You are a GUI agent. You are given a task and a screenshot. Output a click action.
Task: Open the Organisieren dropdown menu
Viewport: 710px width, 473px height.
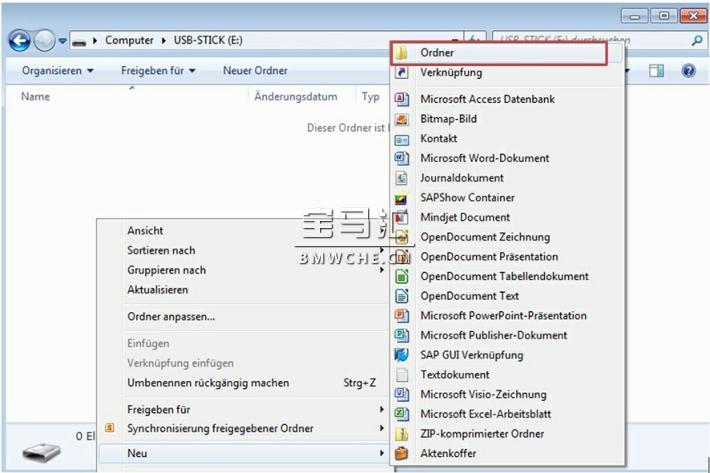(58, 71)
